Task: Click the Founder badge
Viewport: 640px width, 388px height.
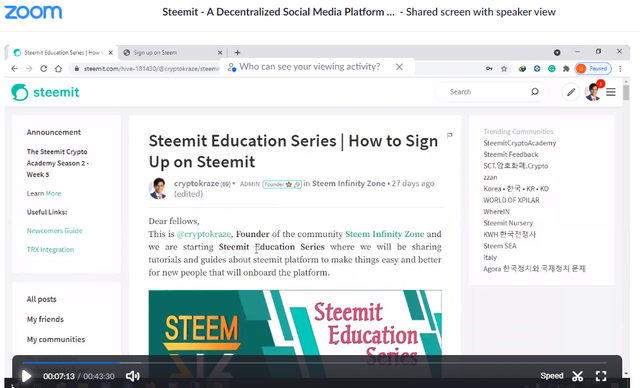Action: (x=282, y=184)
